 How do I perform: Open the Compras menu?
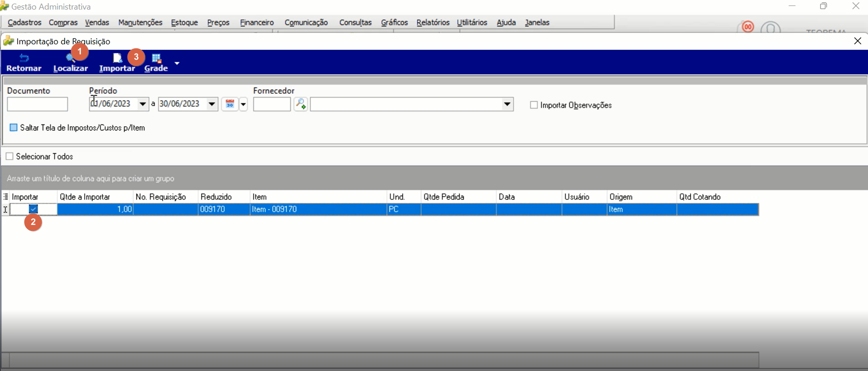point(63,22)
